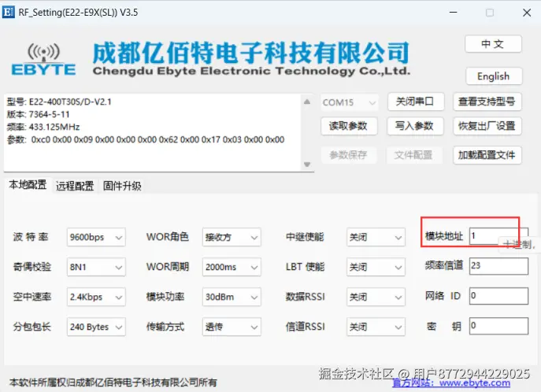Close the RF_Setting window
The height and width of the screenshot is (392, 541).
[527, 13]
